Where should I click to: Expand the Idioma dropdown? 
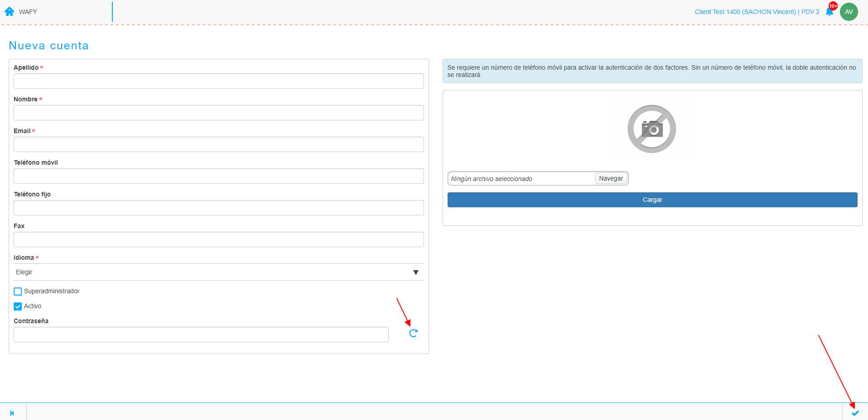coord(219,272)
